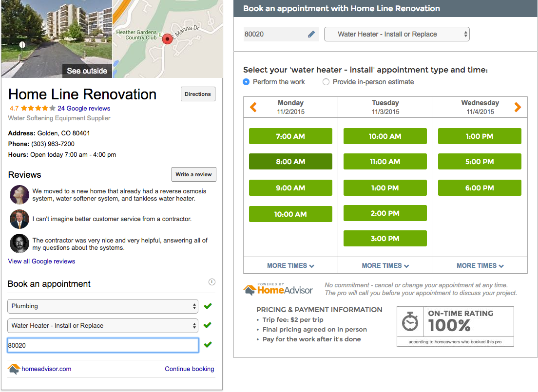The height and width of the screenshot is (392, 538).
Task: Book Wednesday 5:00 PM slot
Action: click(x=480, y=162)
